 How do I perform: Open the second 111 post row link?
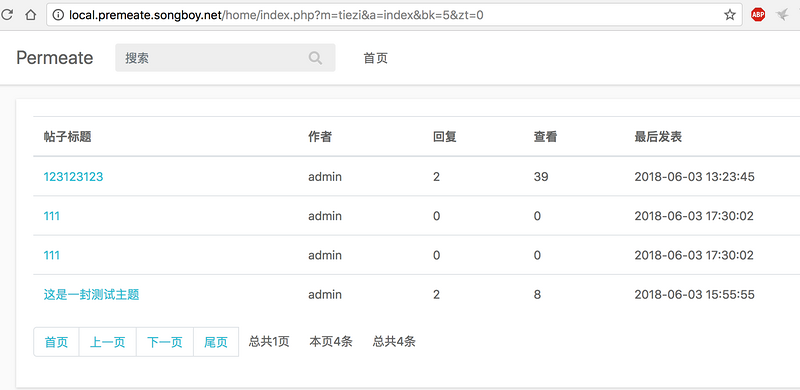coord(52,255)
